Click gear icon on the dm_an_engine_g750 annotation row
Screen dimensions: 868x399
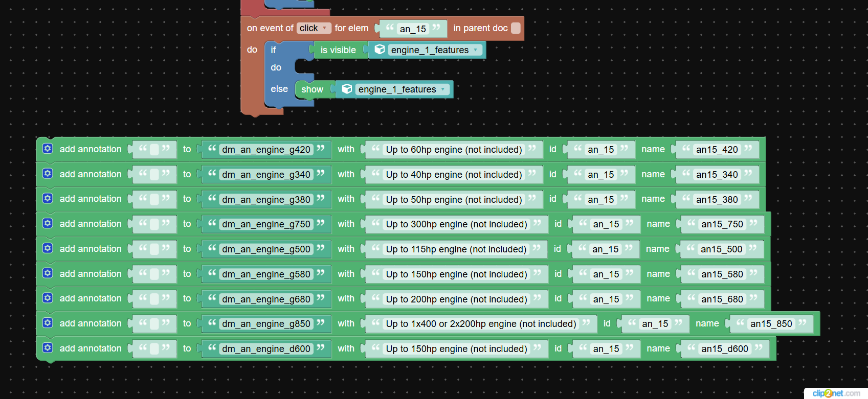click(48, 223)
